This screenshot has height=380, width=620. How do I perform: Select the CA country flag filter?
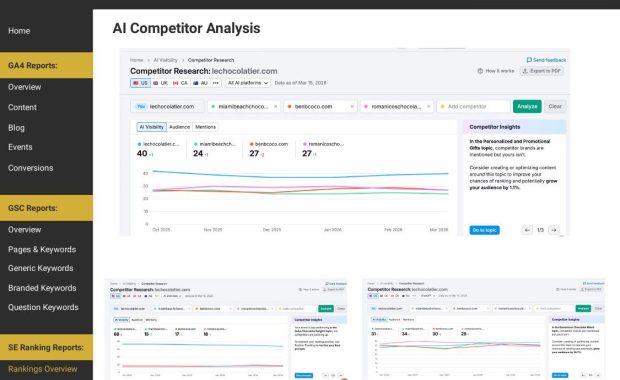(180, 83)
